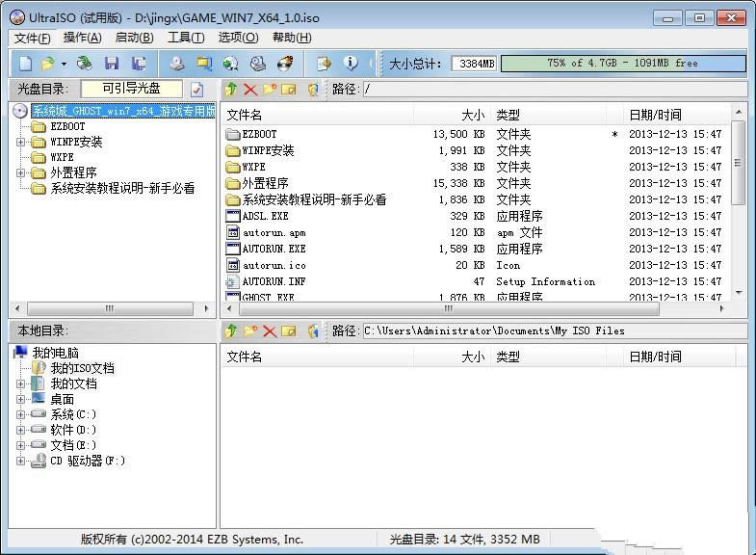This screenshot has height=555, width=756.
Task: Click 文件名 column header in local pane
Action: click(x=318, y=357)
